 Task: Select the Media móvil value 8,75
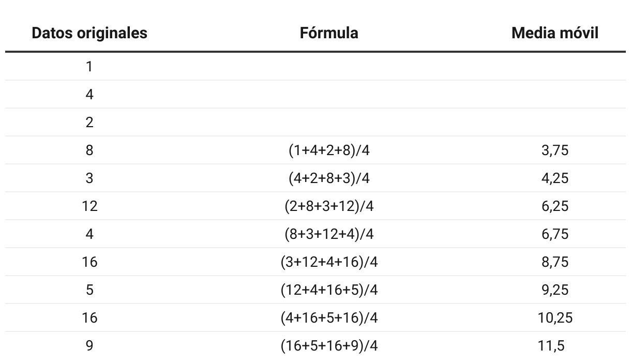(555, 262)
